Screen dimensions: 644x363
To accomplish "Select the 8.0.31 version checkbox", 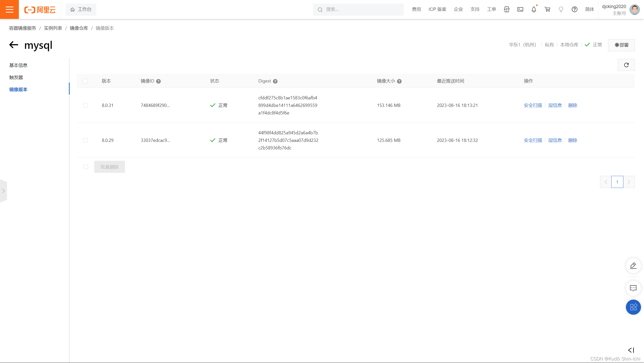I will click(85, 105).
